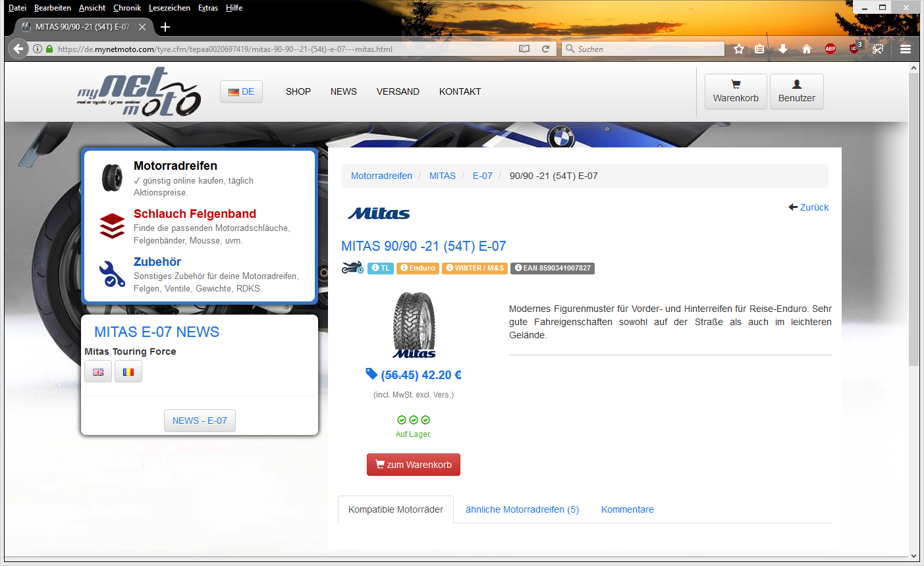Click the TL badge
924x566 pixels.
coord(381,268)
